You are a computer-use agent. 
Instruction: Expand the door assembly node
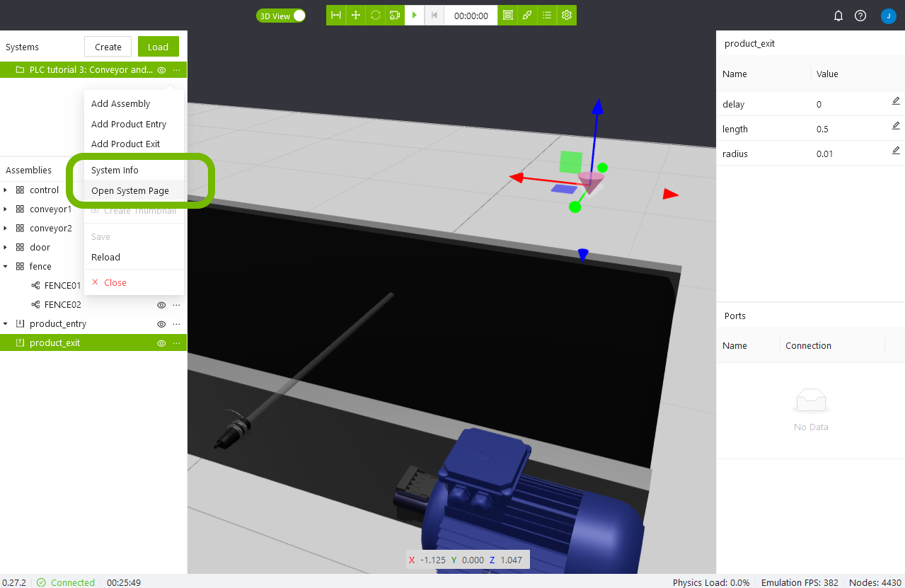coord(6,248)
